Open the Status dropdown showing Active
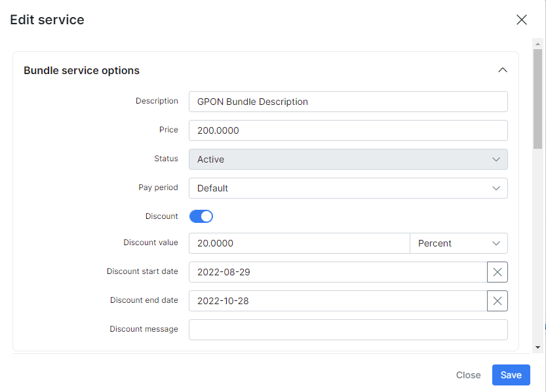Image resolution: width=546 pixels, height=392 pixels. [x=348, y=159]
